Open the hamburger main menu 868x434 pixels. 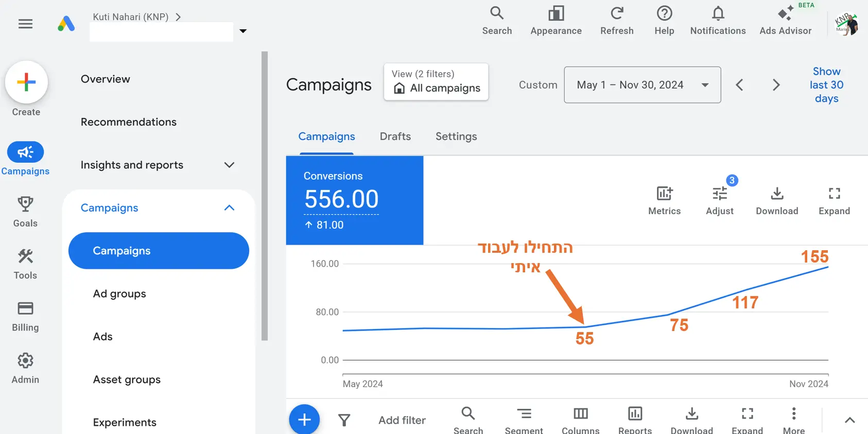coord(25,24)
